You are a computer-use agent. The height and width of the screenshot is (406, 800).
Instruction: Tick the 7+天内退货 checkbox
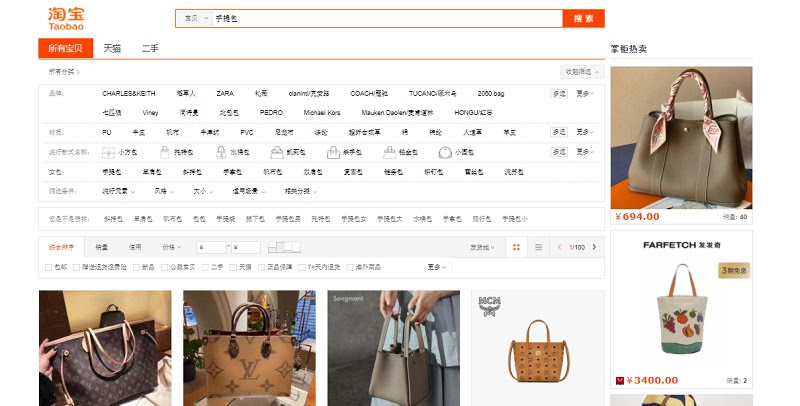(x=302, y=267)
